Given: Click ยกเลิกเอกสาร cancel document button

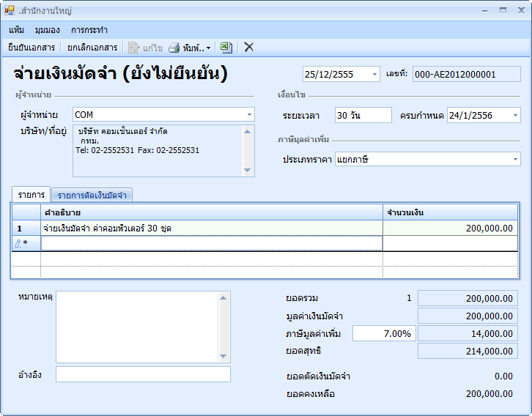Looking at the screenshot, I should tap(92, 48).
